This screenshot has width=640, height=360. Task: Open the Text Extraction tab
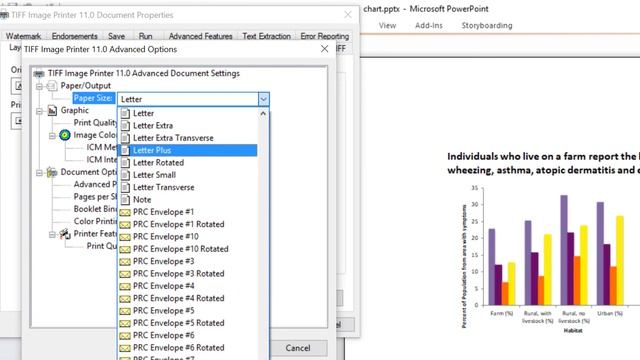(267, 36)
